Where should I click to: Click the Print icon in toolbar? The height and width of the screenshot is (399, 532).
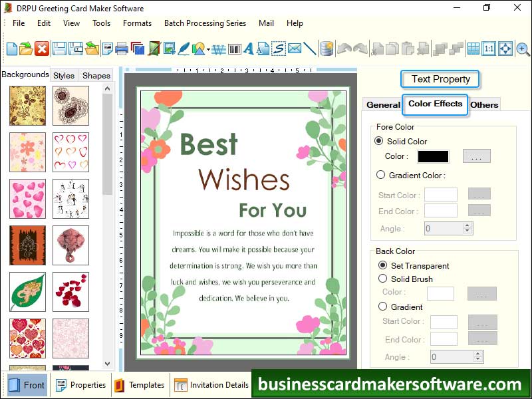(x=122, y=49)
